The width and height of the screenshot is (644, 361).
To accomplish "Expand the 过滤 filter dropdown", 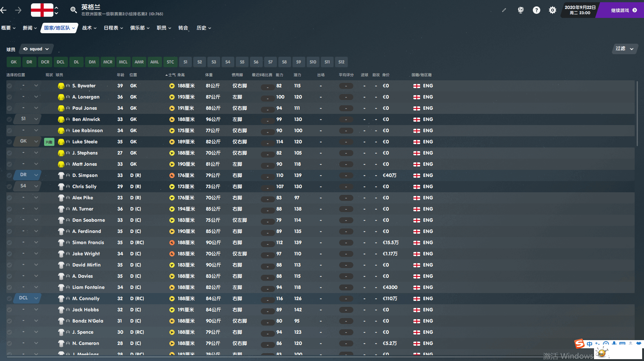I will 624,49.
